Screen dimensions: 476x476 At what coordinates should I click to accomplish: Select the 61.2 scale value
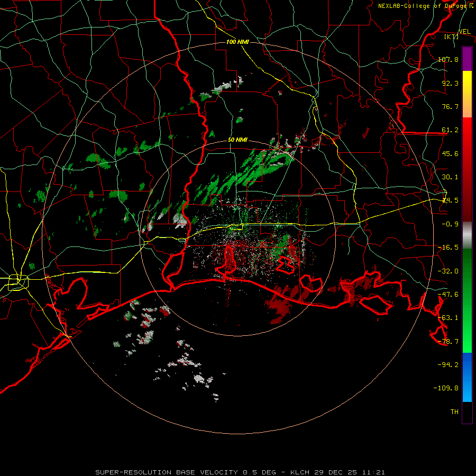click(x=450, y=130)
